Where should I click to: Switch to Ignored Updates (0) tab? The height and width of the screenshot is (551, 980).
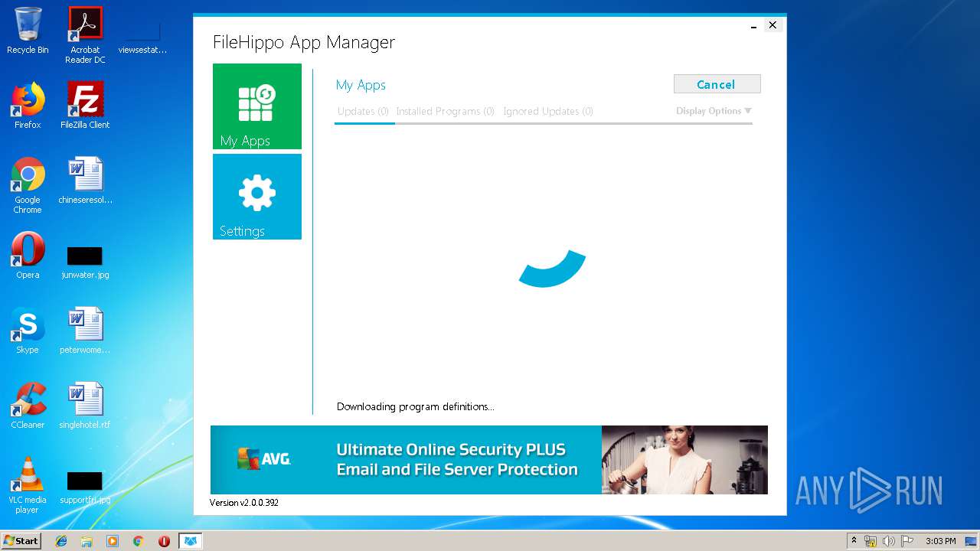[548, 112]
